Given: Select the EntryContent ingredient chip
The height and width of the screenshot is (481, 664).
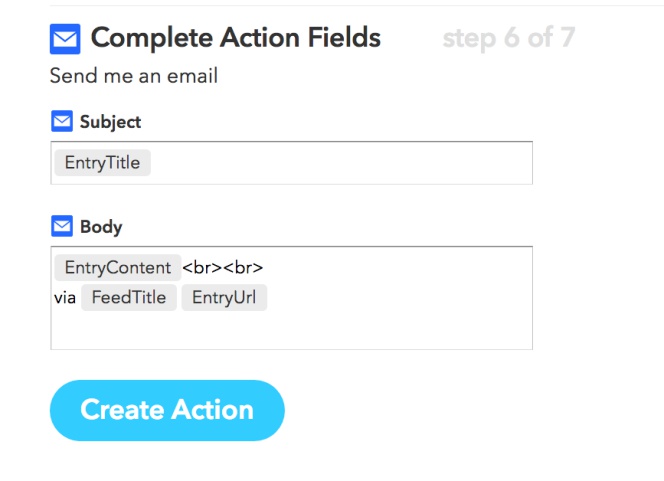Looking at the screenshot, I should pyautogui.click(x=118, y=268).
